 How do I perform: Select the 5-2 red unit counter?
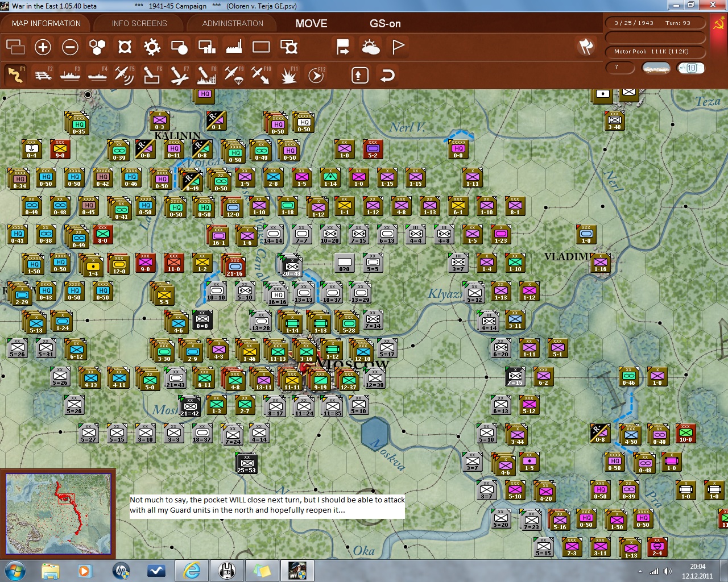click(x=373, y=148)
